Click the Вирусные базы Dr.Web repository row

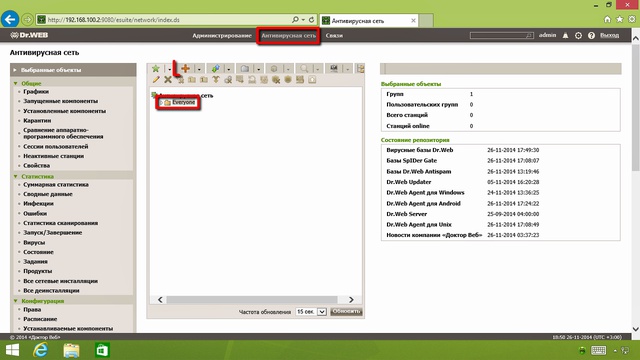pos(500,150)
